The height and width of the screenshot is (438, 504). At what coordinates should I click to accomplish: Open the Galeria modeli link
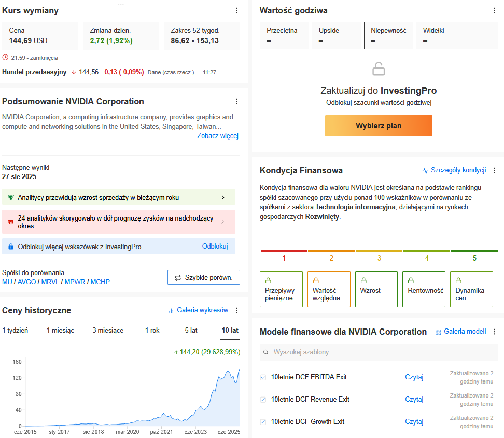(465, 332)
